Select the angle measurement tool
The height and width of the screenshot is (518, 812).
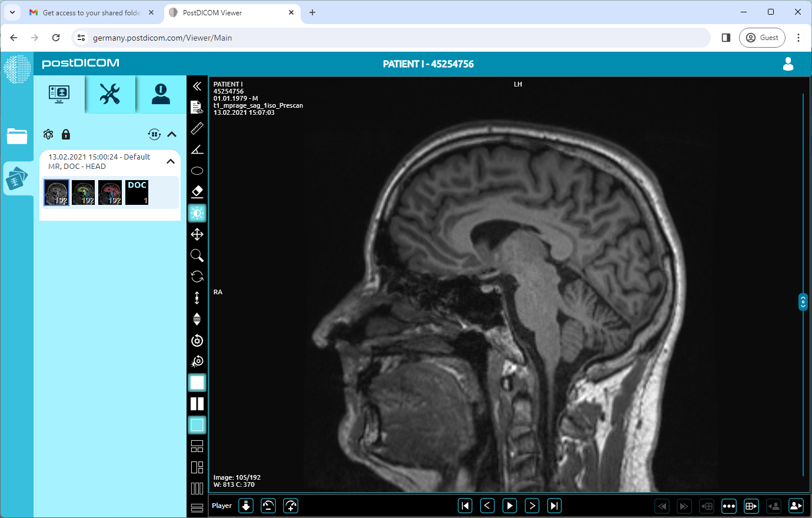197,150
